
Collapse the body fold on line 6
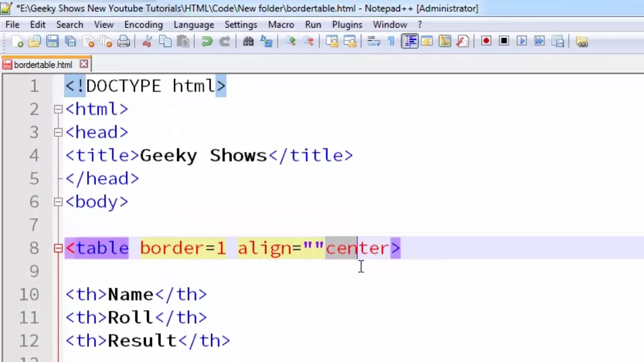click(58, 202)
